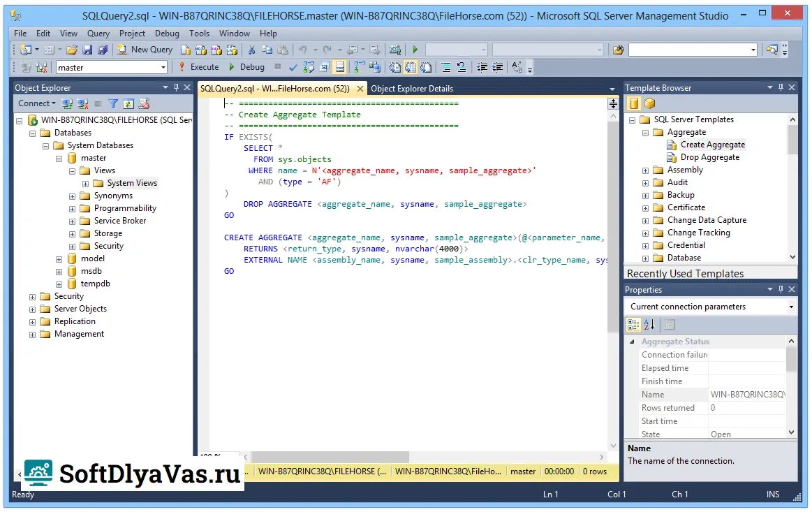Image resolution: width=812 pixels, height=512 pixels.
Task: Click Display Estimated Execution Plan icon
Action: tap(309, 67)
